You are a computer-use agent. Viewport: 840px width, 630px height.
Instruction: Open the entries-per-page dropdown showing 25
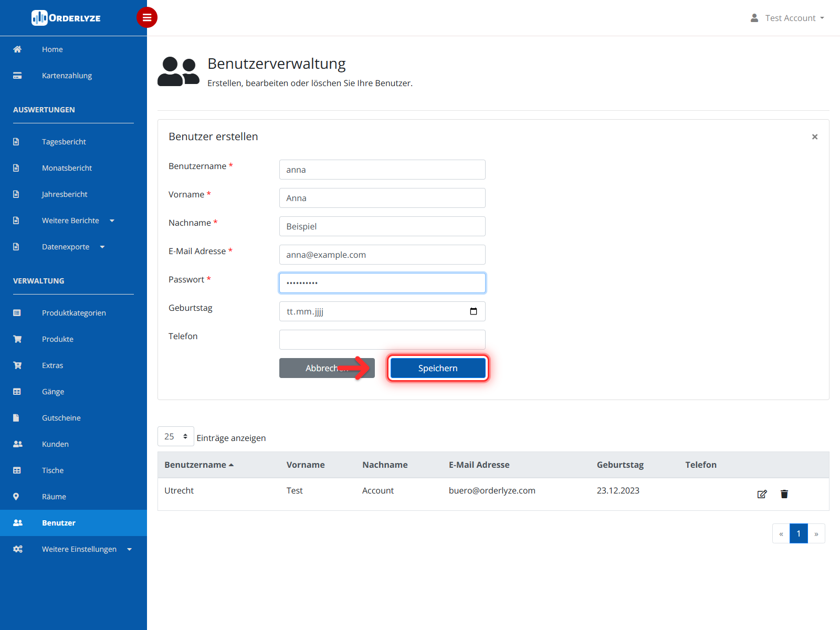[176, 436]
